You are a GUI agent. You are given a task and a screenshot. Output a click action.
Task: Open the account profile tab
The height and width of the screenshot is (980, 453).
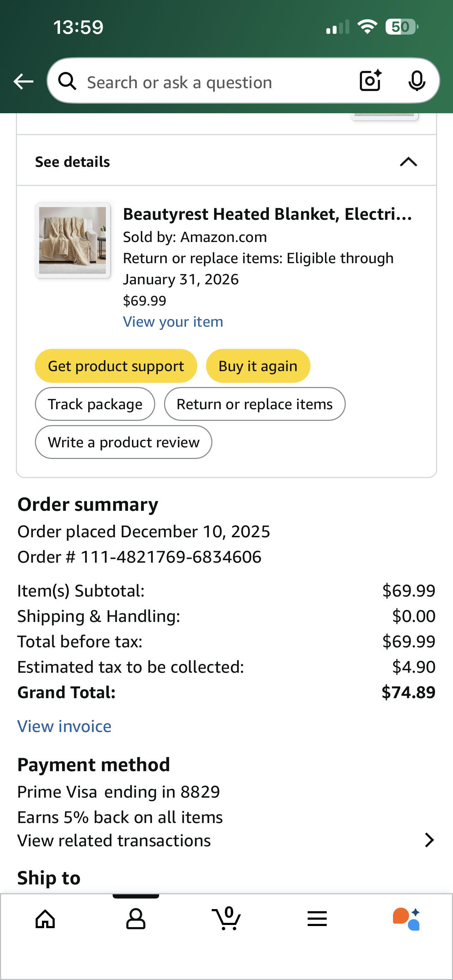136,919
